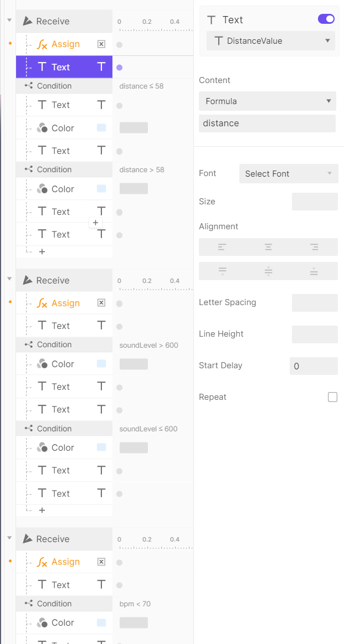
Task: Select center horizontal alignment icon
Action: point(268,247)
